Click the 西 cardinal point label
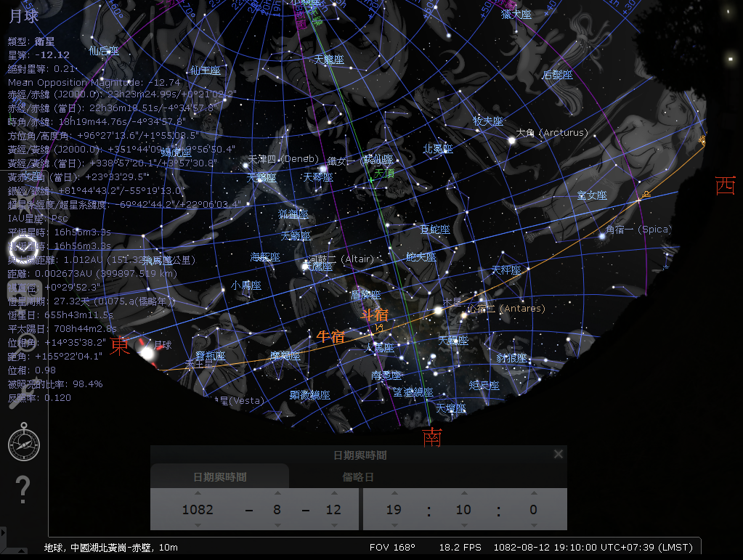 coord(725,185)
